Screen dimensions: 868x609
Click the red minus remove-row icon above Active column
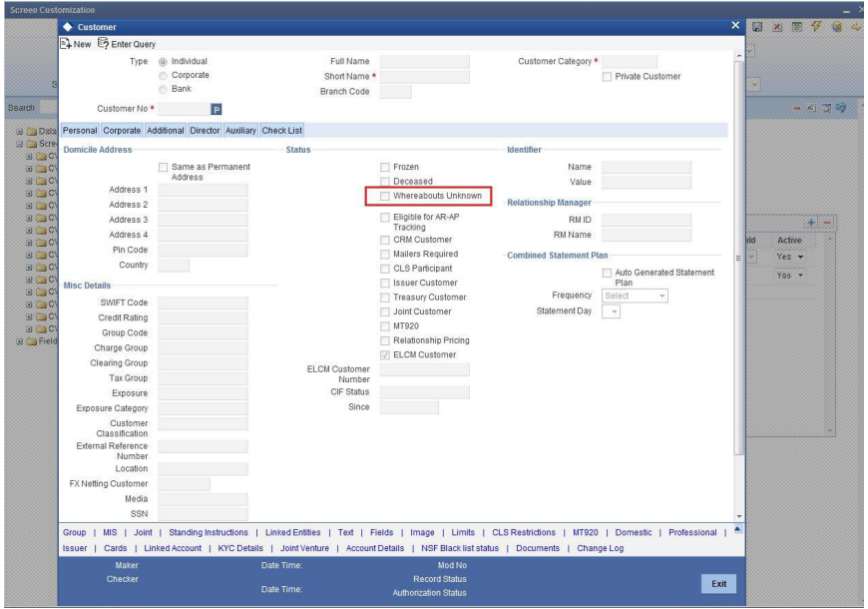point(827,223)
